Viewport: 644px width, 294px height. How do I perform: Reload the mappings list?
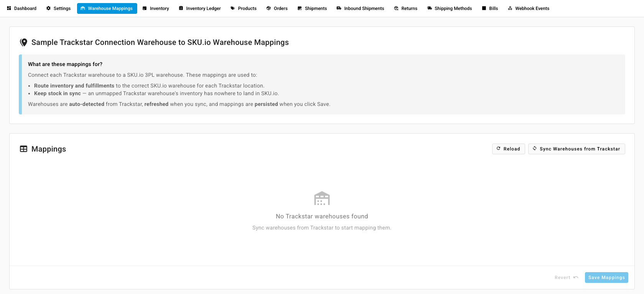tap(508, 149)
